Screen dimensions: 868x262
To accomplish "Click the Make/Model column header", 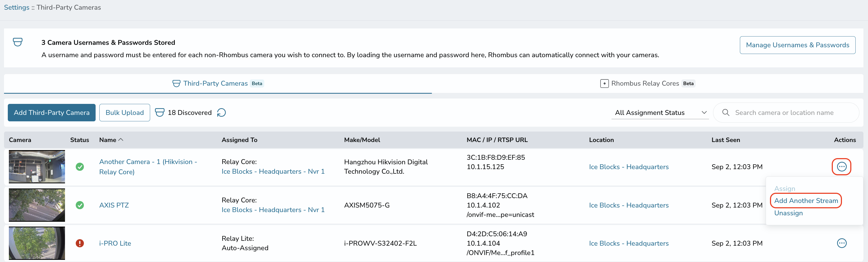I will (x=362, y=140).
